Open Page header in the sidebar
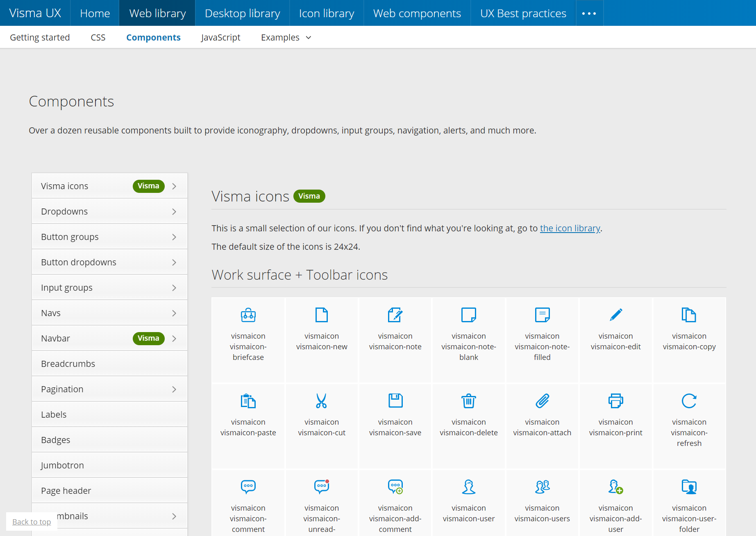 tap(109, 491)
